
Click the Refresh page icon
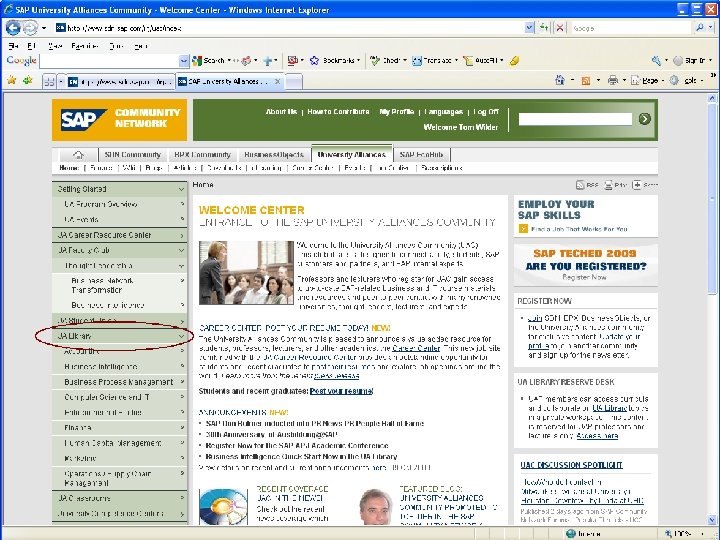[x=544, y=28]
